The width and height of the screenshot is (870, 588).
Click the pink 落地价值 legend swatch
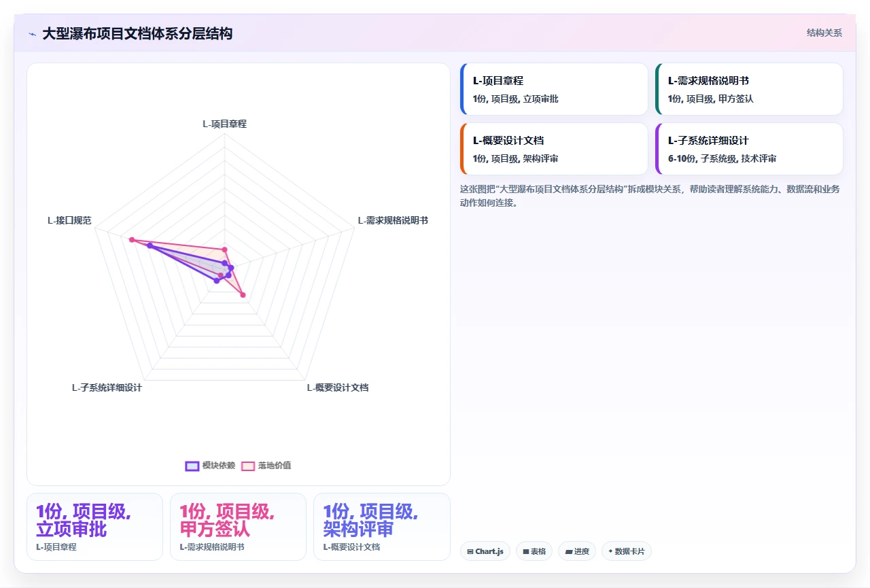248,466
